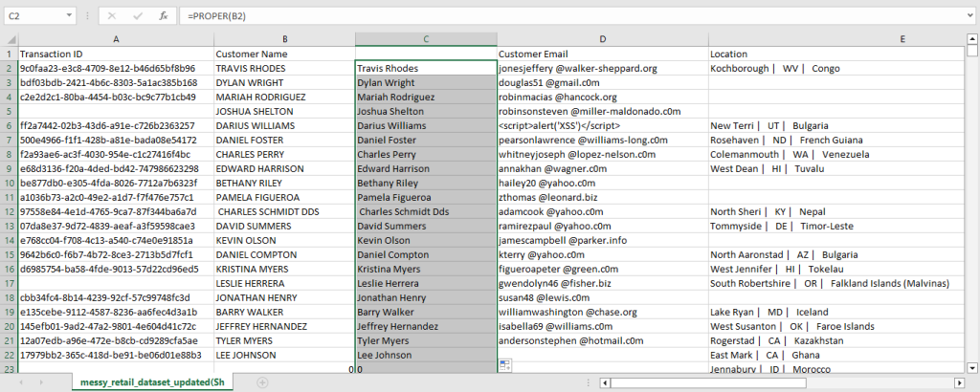Screen dimensions: 980x392
Task: Click the Select All corner triangle
Action: 10,39
